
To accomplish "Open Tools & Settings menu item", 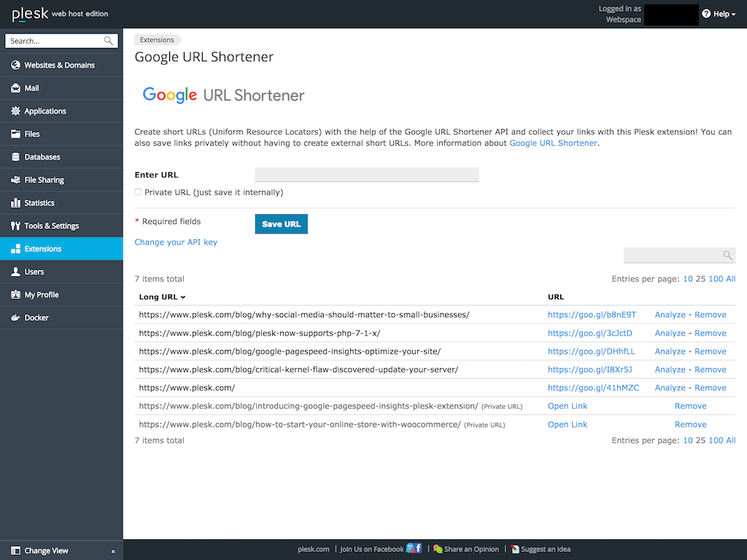I will (61, 226).
